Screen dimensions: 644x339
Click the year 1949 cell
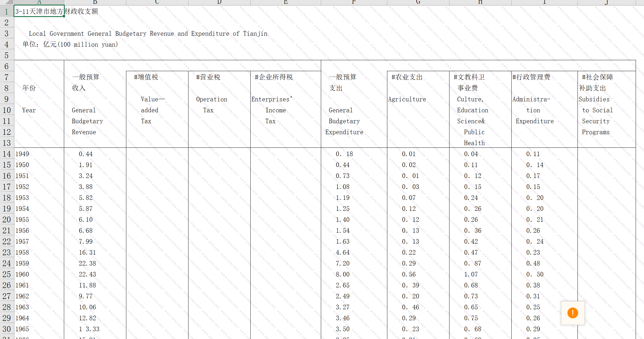[22, 154]
